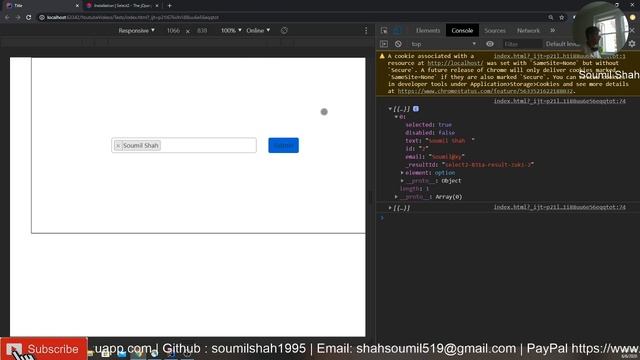Viewport: 640px width, 360px height.
Task: Click the email property value
Action: pos(447,157)
